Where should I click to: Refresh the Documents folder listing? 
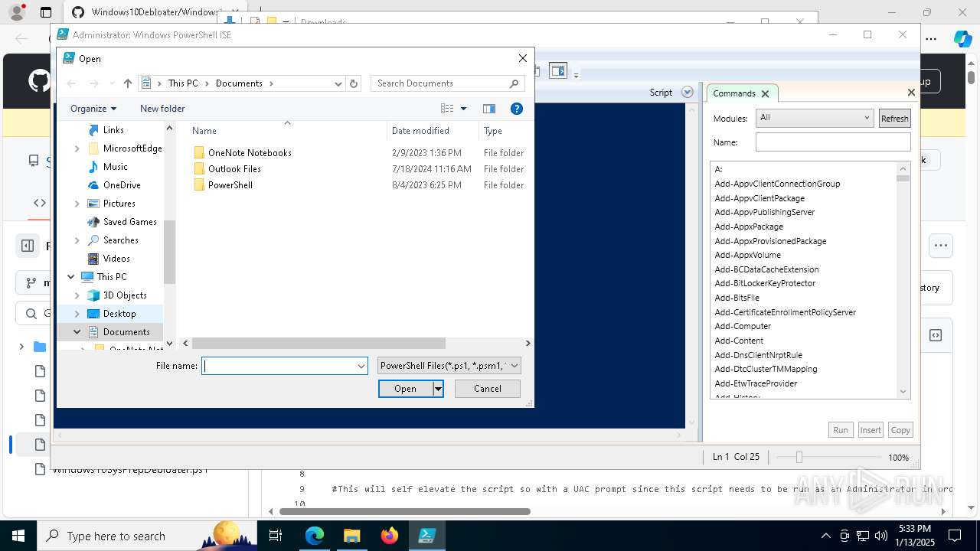(x=354, y=83)
